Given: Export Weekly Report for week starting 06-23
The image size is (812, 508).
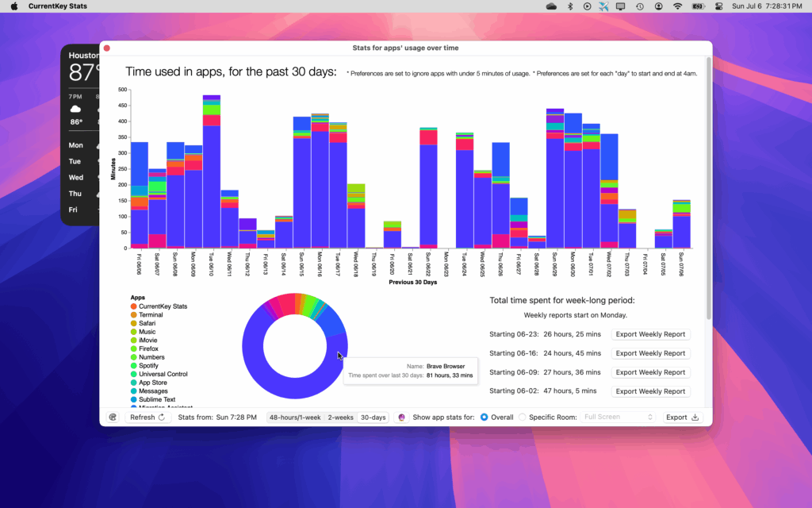Looking at the screenshot, I should coord(650,334).
